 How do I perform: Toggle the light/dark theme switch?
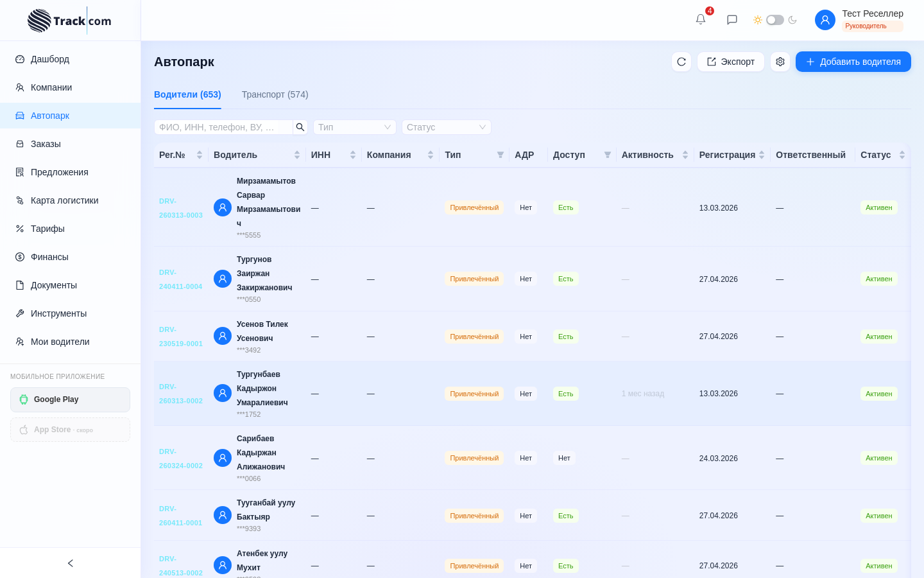click(775, 20)
